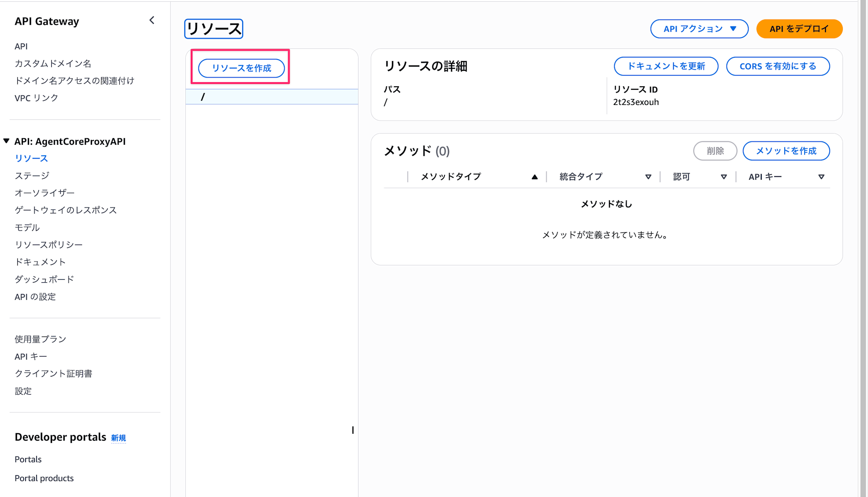Viewport: 868px width, 497px height.
Task: Sort by メソッドタイプ ascending arrow
Action: coord(534,177)
